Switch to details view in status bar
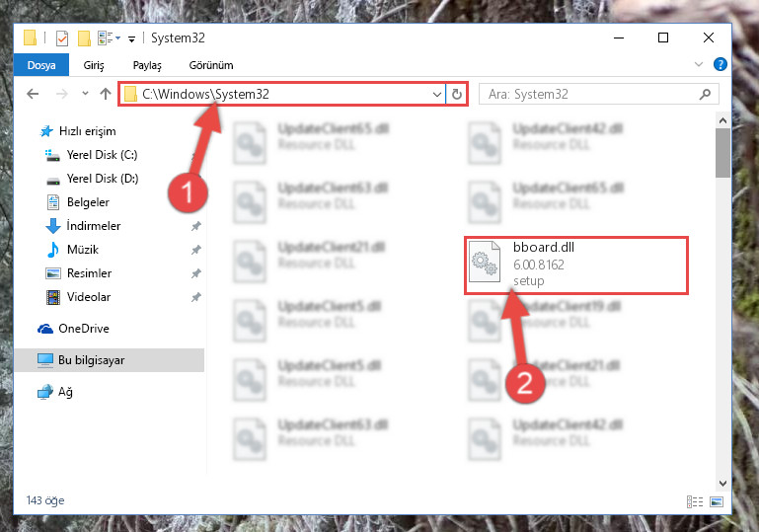 coord(695,501)
